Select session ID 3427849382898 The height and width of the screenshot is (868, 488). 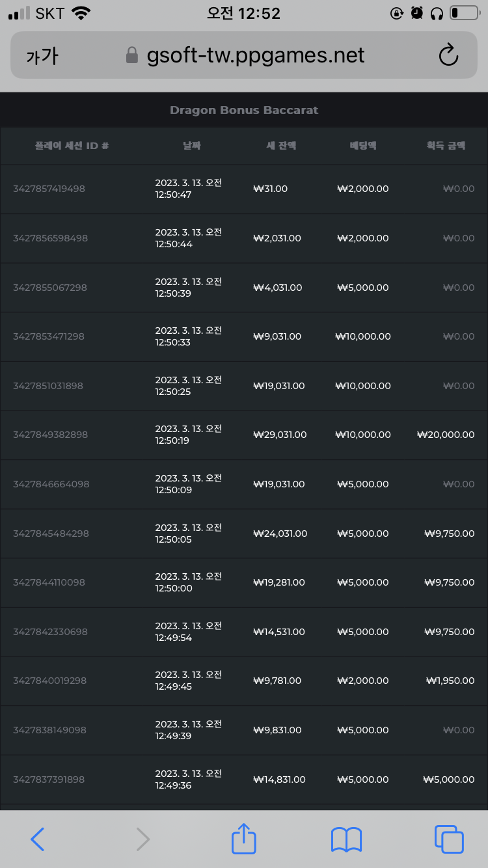coord(50,435)
